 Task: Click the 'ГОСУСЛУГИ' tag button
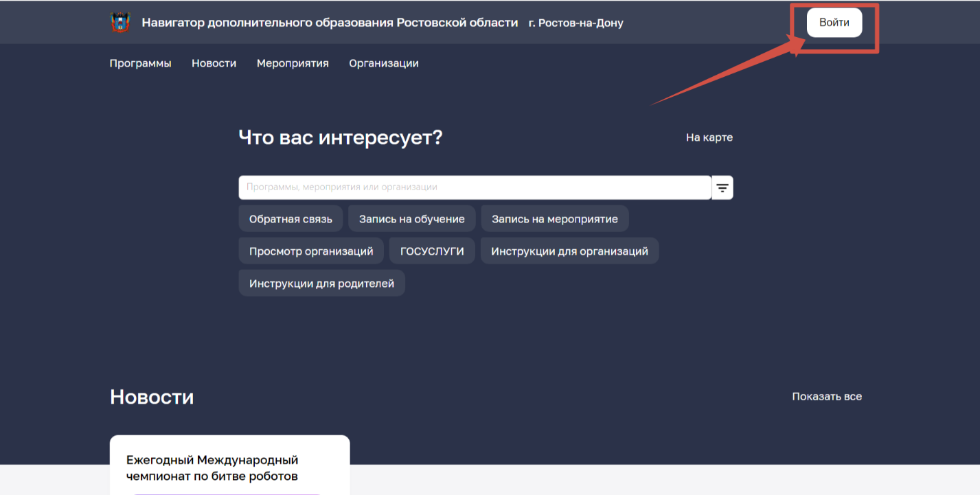432,251
